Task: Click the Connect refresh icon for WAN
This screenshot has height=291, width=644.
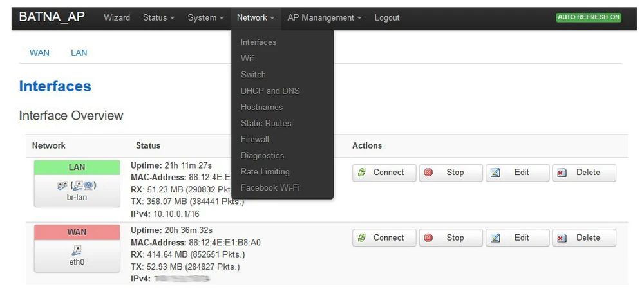Action: (362, 238)
